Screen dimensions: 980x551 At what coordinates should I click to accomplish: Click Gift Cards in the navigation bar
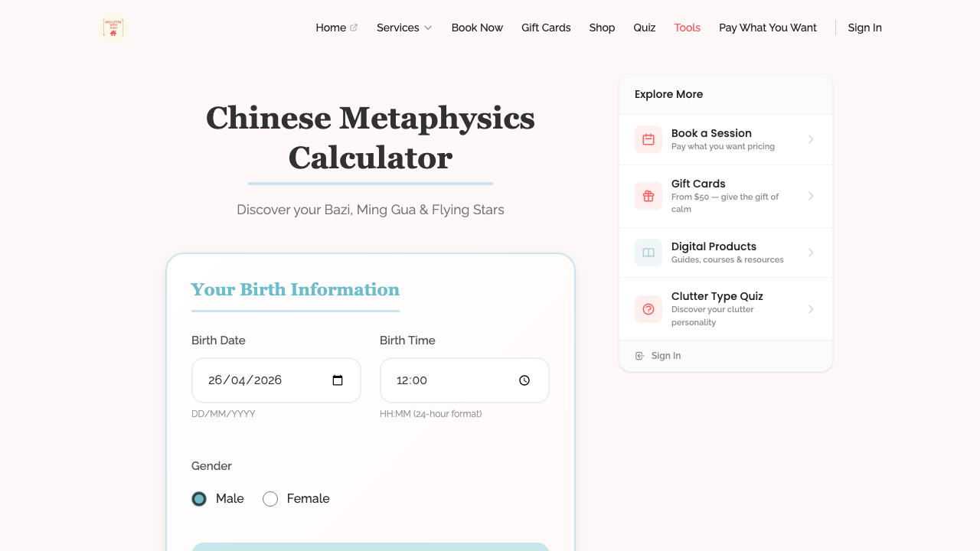click(546, 28)
